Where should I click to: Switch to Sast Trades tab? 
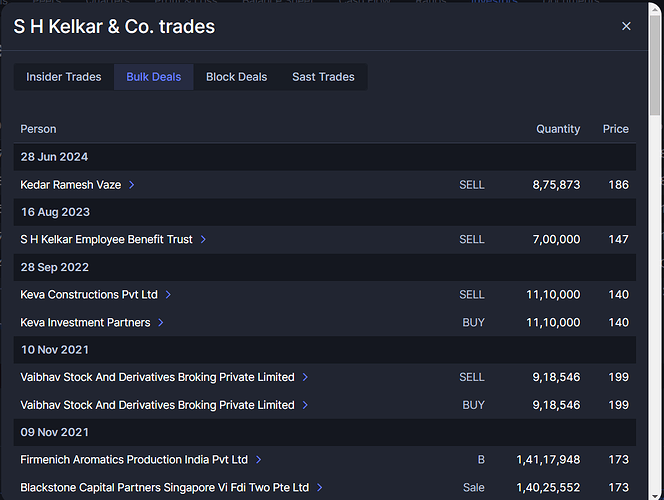coord(323,77)
